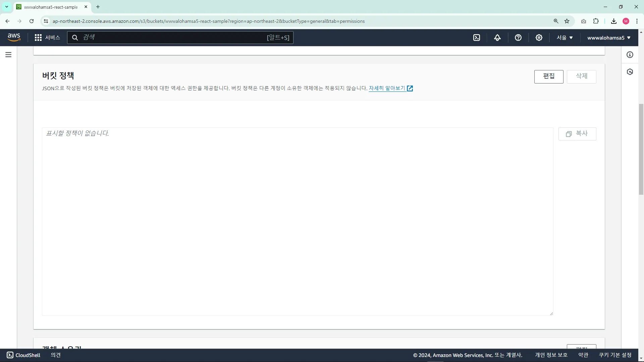
Task: Open the settings gear icon
Action: [539, 38]
